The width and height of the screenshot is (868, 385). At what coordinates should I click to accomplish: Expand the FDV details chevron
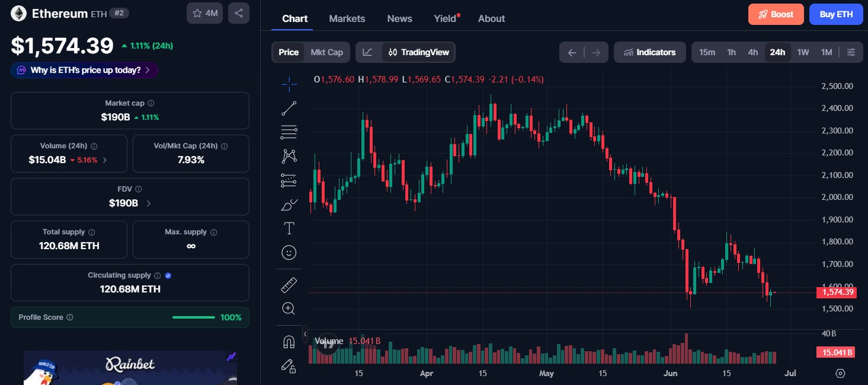point(148,203)
